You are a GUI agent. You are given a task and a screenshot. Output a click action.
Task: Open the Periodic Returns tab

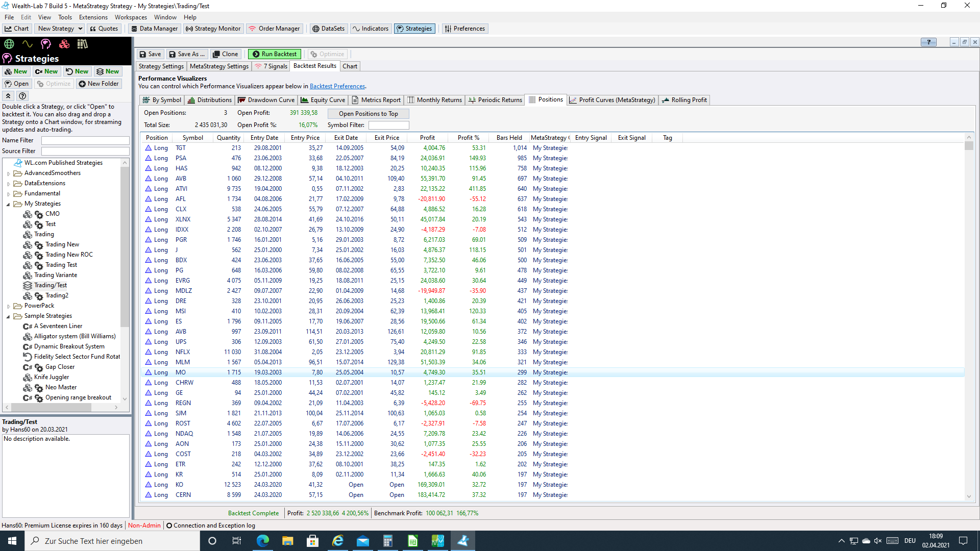495,100
